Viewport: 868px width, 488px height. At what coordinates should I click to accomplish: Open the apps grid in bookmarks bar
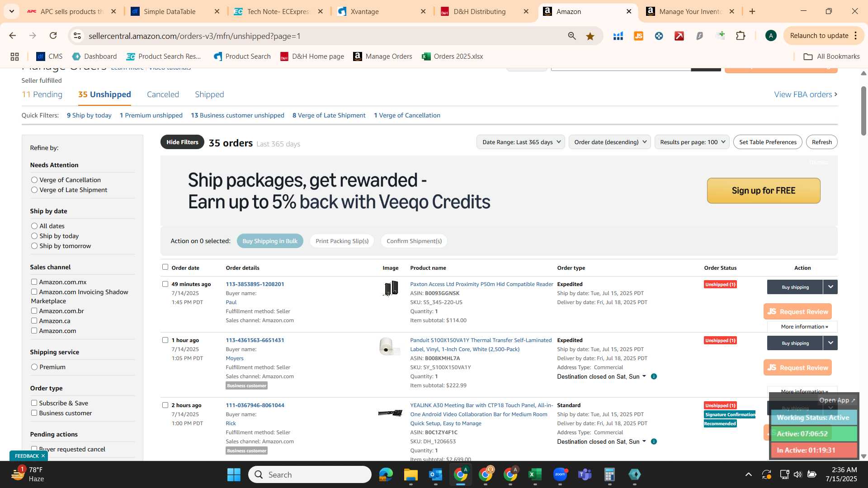(x=14, y=56)
